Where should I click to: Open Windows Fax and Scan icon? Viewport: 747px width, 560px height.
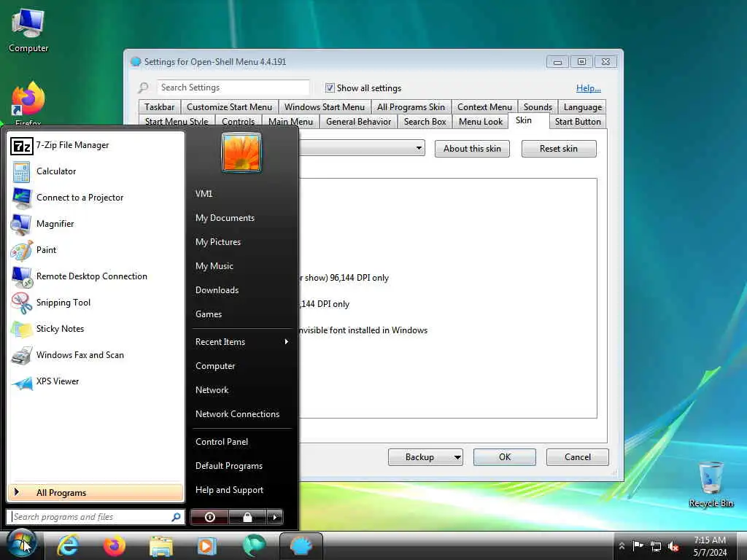(x=21, y=356)
